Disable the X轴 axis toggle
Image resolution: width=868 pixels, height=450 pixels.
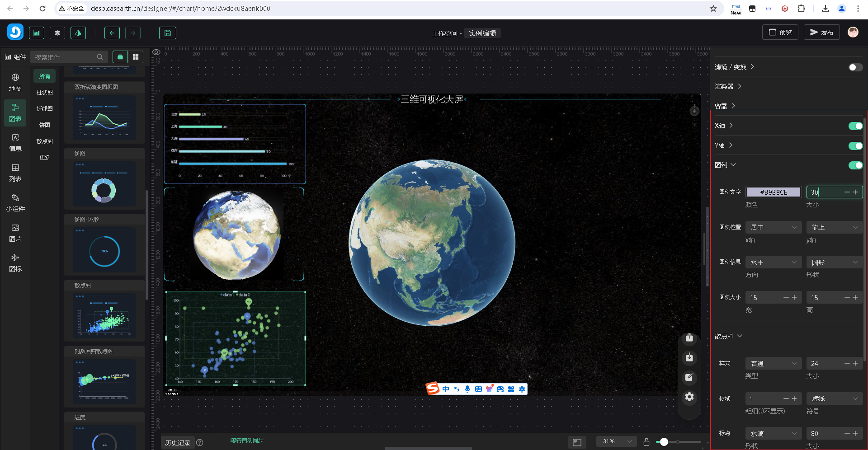coord(855,126)
